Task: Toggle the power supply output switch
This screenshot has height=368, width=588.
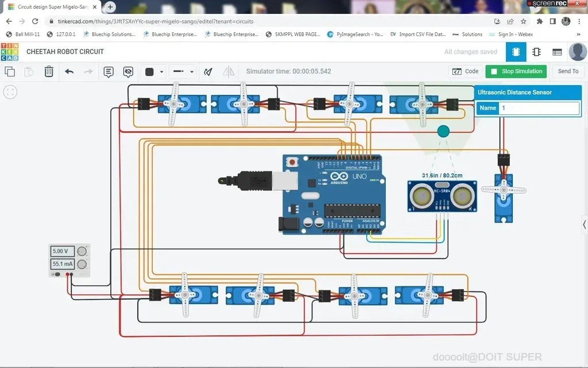Action: pos(57,274)
